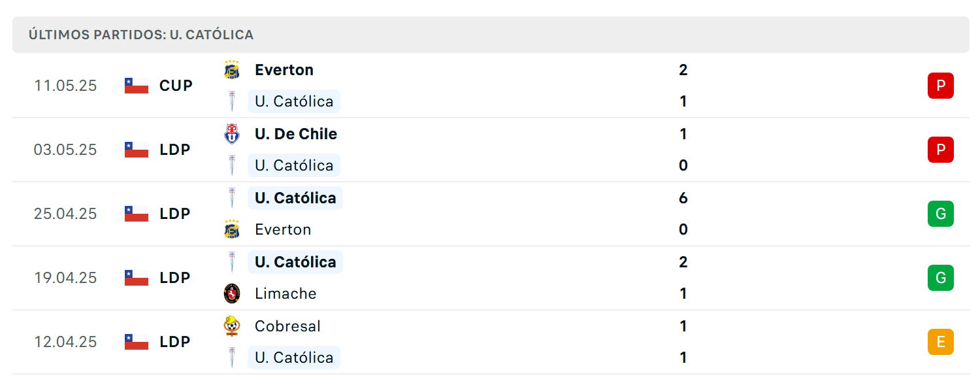This screenshot has width=980, height=385.
Task: Click the Limache club crest
Action: coord(231,293)
